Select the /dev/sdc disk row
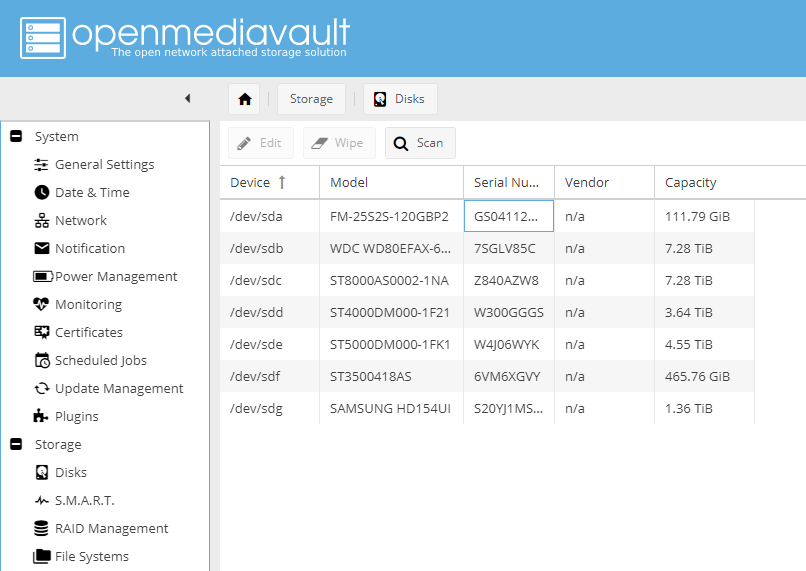The width and height of the screenshot is (806, 571). pyautogui.click(x=487, y=280)
